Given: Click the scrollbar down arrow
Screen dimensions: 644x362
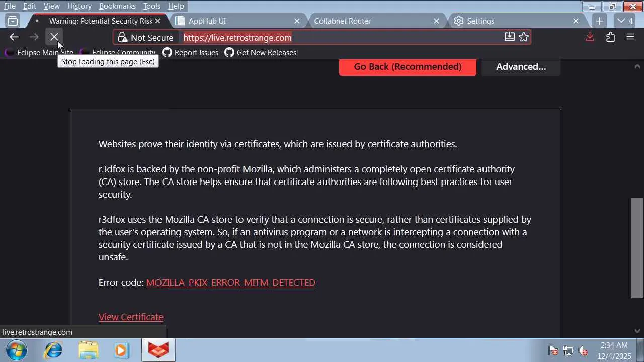Looking at the screenshot, I should [x=637, y=331].
